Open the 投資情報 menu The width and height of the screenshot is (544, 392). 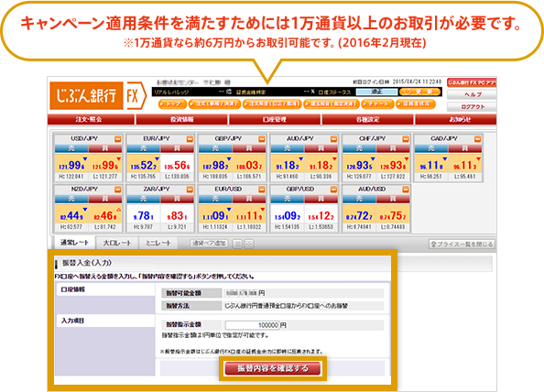point(182,119)
